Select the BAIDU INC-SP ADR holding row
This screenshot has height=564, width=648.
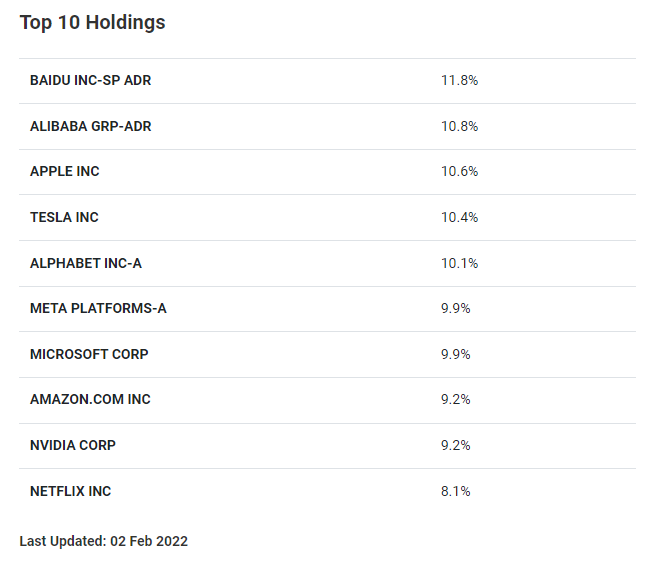click(91, 80)
